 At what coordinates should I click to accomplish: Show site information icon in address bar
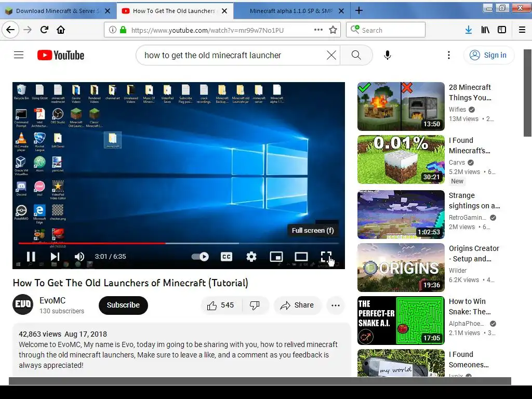[x=112, y=30]
